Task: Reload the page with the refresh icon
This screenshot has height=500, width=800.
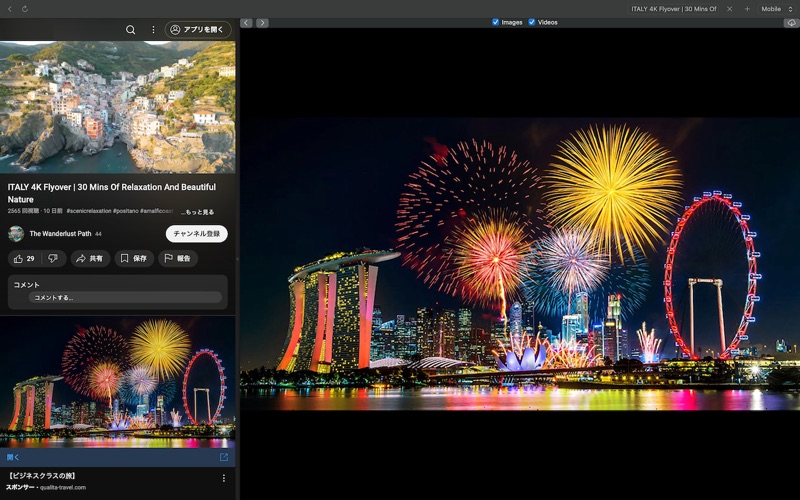Action: [x=24, y=9]
